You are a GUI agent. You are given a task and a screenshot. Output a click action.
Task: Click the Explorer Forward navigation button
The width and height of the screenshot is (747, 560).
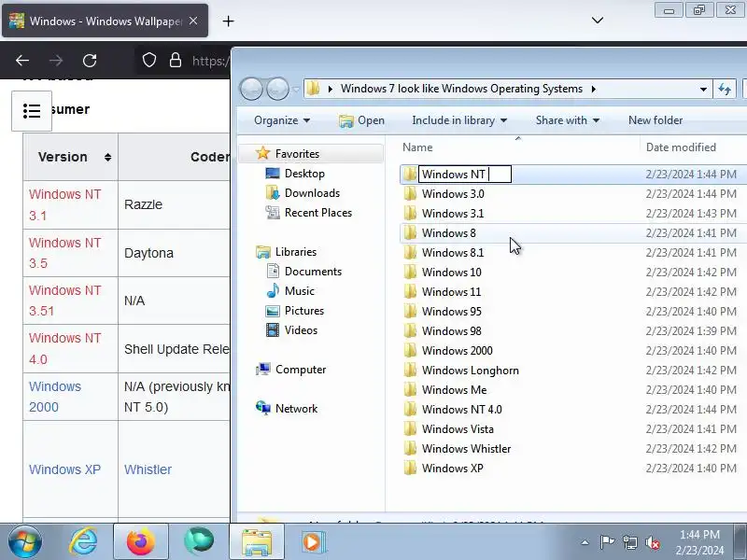point(277,89)
